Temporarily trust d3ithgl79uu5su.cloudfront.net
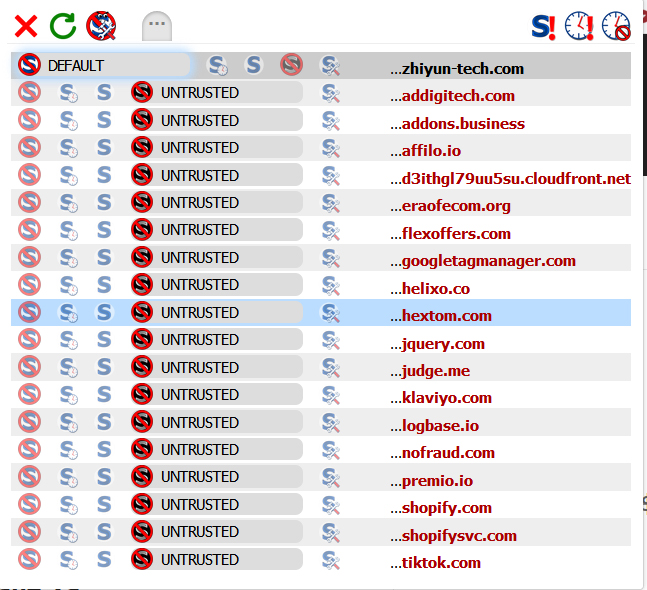The image size is (647, 590). click(68, 175)
